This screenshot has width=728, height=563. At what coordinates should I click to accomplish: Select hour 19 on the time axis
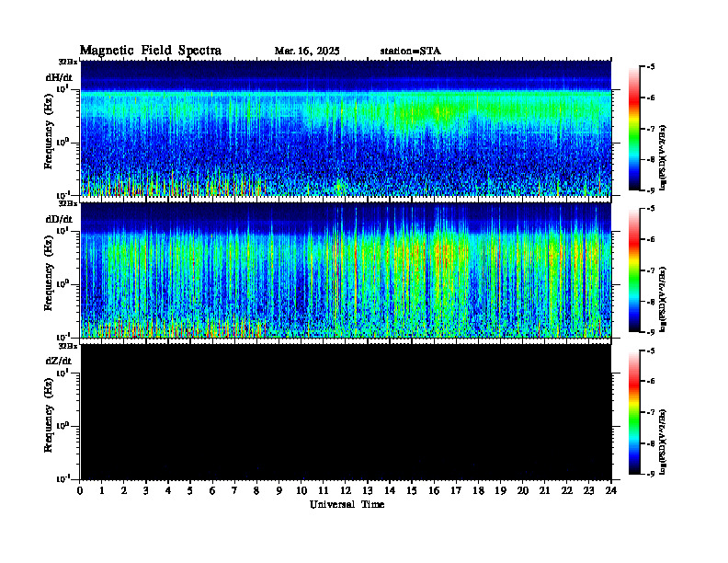[x=500, y=491]
